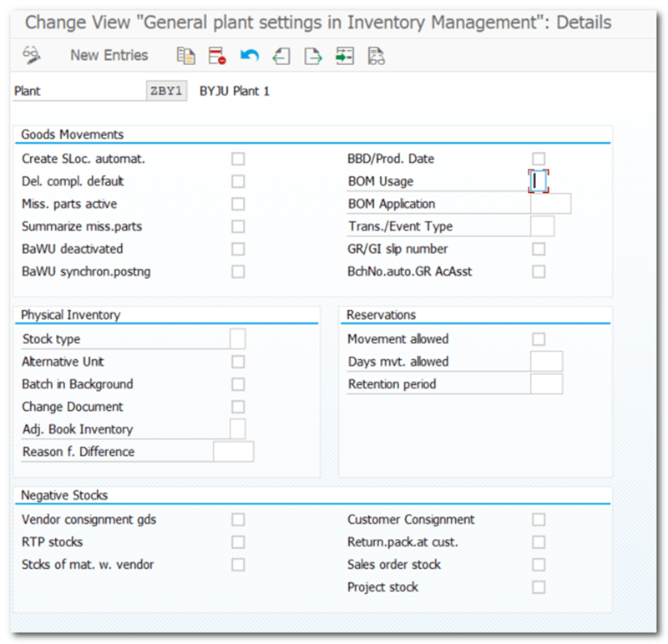Click the Other Entry position icon
Image resolution: width=668 pixels, height=644 pixels.
click(x=344, y=56)
